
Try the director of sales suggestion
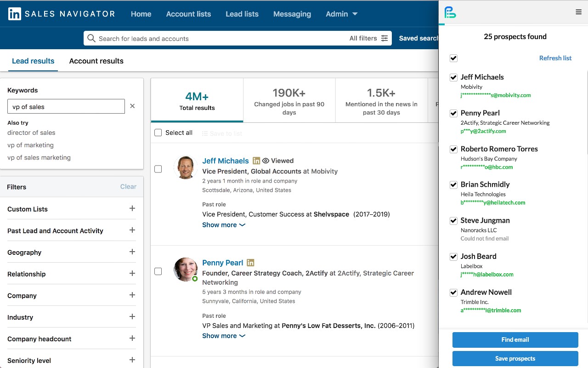31,132
